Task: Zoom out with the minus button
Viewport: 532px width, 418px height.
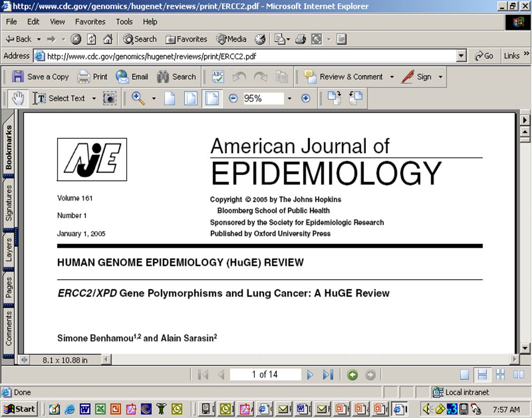Action: [233, 98]
